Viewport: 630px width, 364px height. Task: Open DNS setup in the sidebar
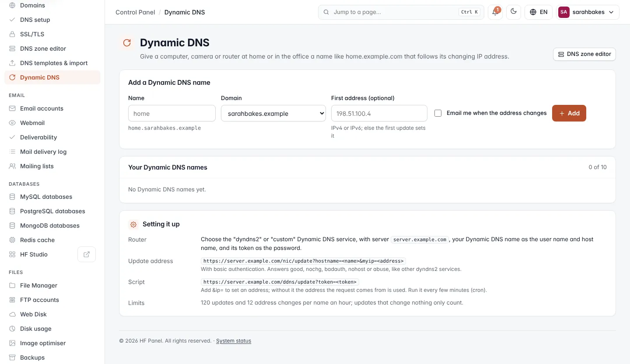[52, 20]
